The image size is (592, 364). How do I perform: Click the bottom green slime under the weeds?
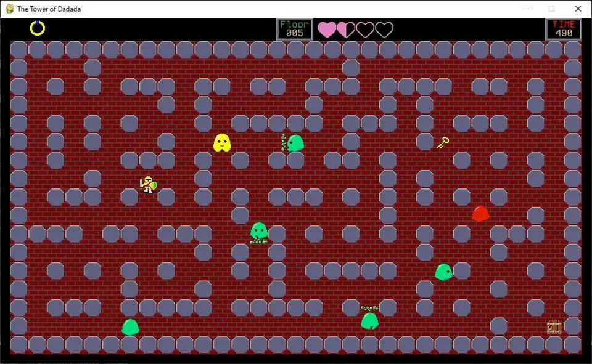point(369,320)
